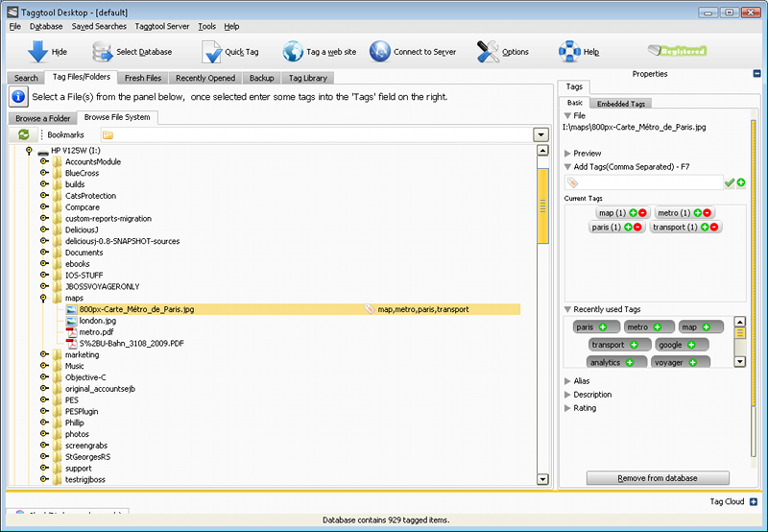768x532 pixels.
Task: Click Remove from database button
Action: (x=658, y=478)
